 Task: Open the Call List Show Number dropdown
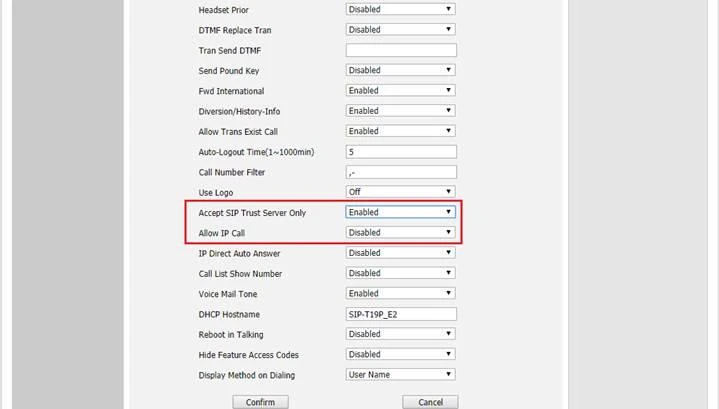coord(400,273)
